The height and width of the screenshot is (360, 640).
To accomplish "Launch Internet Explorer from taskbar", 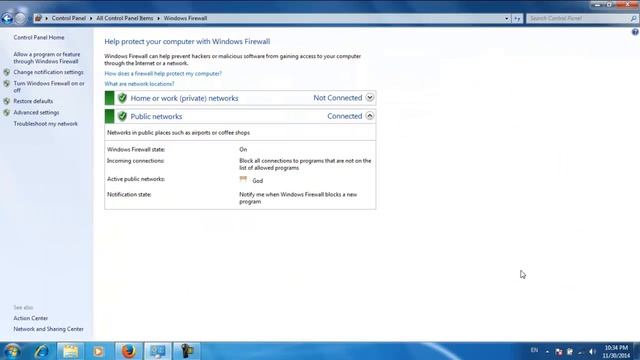I will point(42,351).
